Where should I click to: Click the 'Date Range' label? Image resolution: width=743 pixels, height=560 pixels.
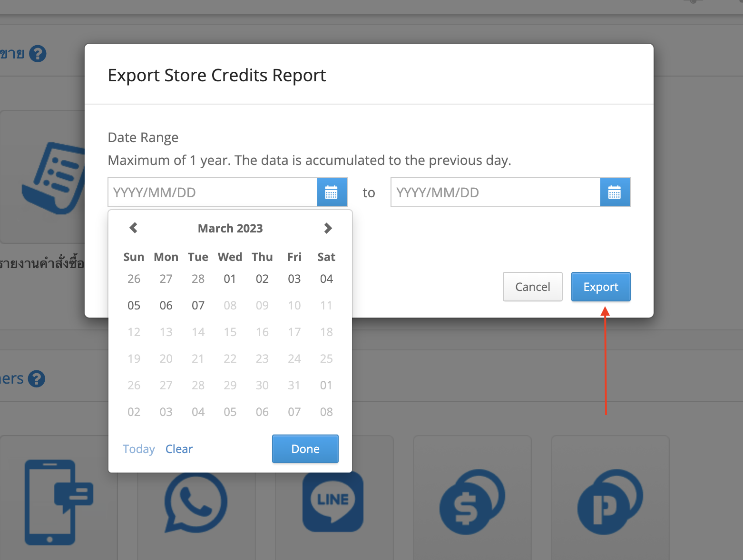(x=143, y=137)
